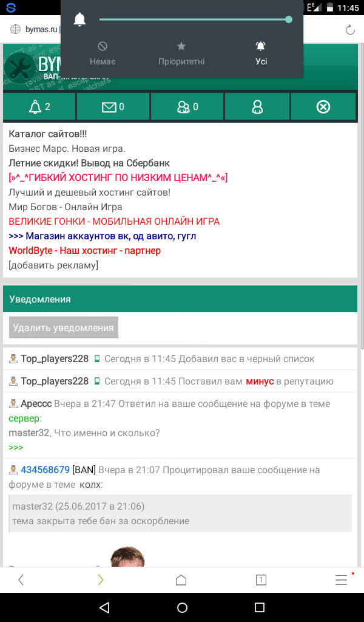364x622 pixels.
Task: Open friends group icon with 0
Action: [187, 107]
